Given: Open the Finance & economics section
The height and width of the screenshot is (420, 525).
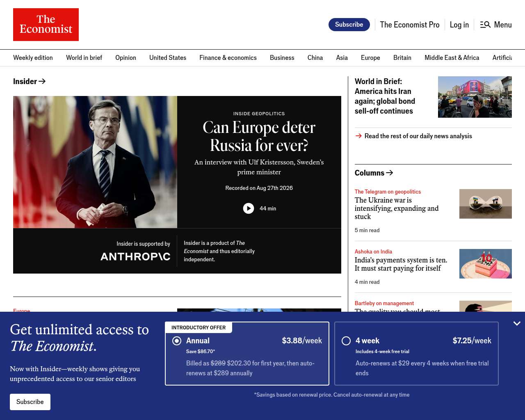Looking at the screenshot, I should pos(228,58).
